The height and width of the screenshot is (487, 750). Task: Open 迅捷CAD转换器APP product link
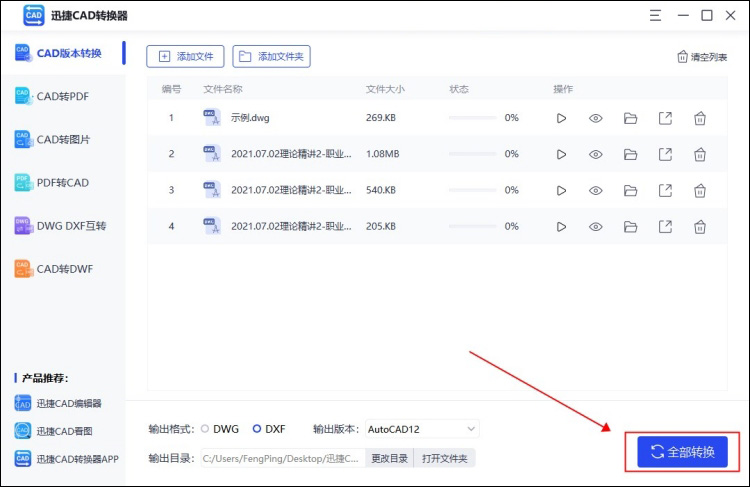point(66,459)
